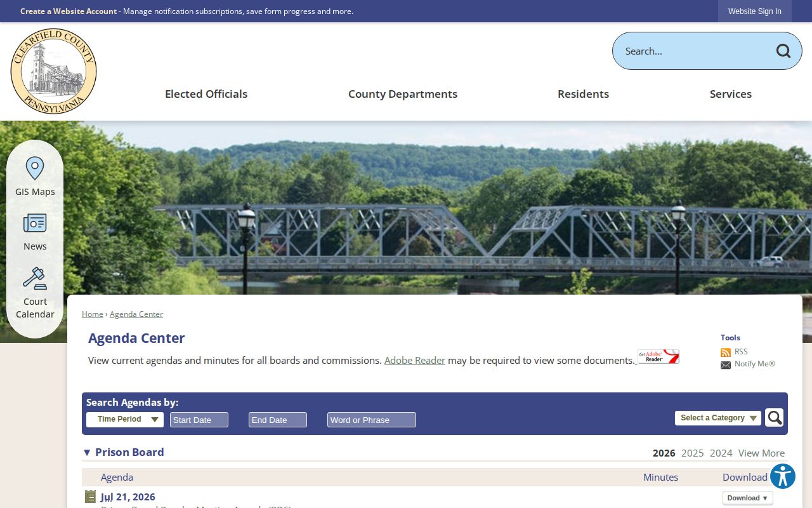Viewport: 812px width, 508px height.
Task: Click the Word or Phrase field
Action: point(372,420)
